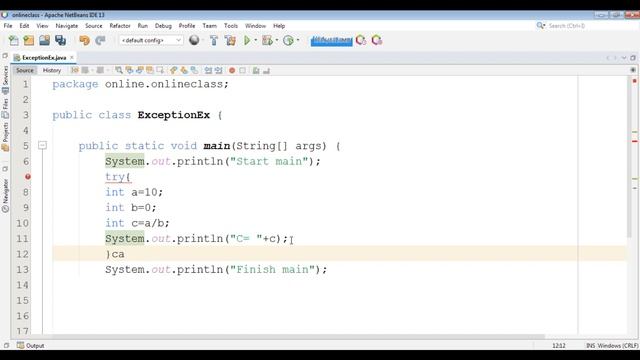
Task: Open the Refactor menu
Action: click(x=120, y=26)
